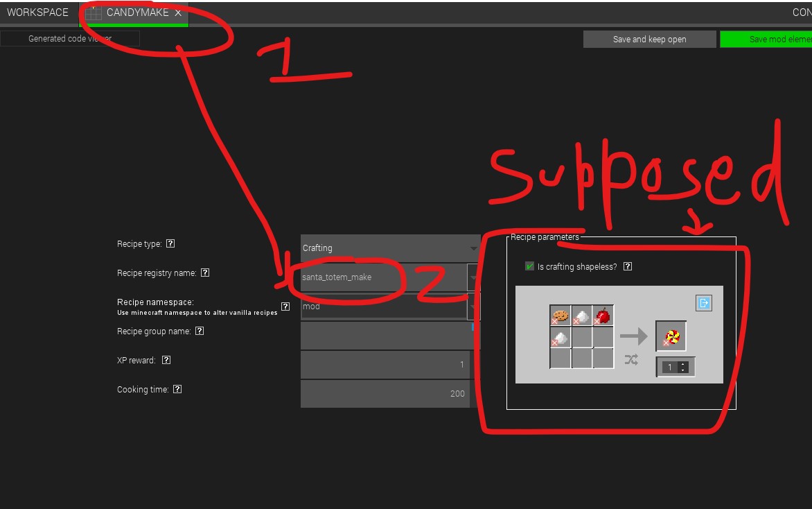Open help for Recipe registry name

(x=205, y=273)
